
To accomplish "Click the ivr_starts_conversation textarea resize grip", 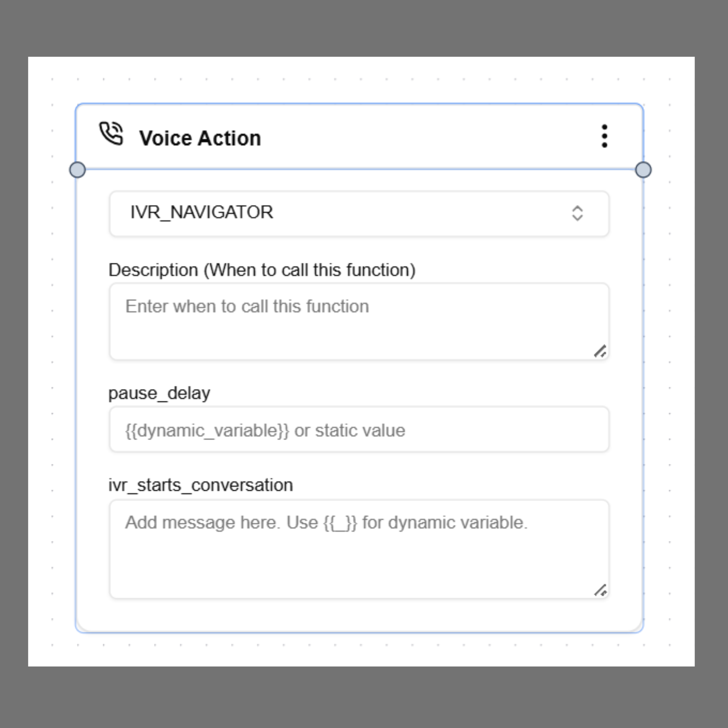I will click(x=600, y=590).
